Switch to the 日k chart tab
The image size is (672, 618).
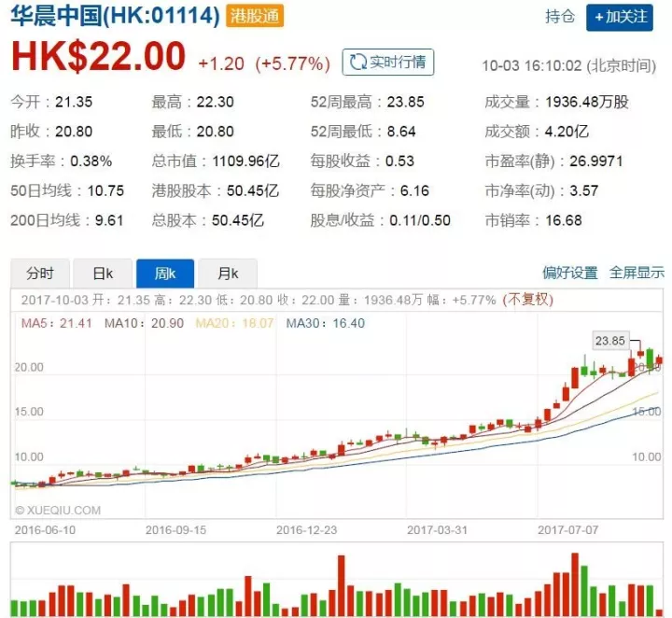click(x=103, y=273)
